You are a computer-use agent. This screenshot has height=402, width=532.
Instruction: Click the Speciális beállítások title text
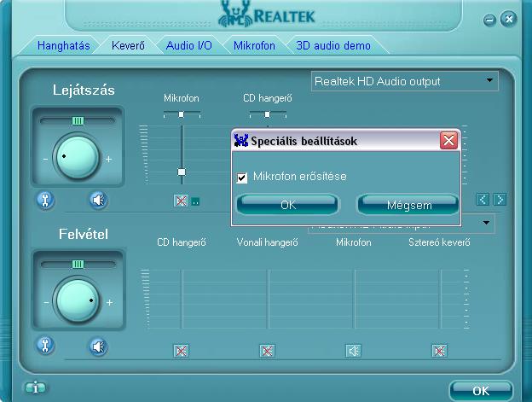coord(304,141)
